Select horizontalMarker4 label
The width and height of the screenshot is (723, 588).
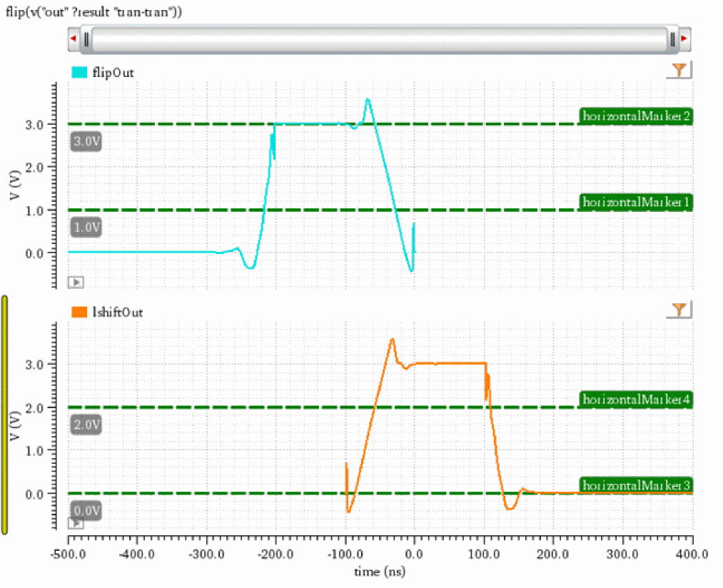pos(636,400)
